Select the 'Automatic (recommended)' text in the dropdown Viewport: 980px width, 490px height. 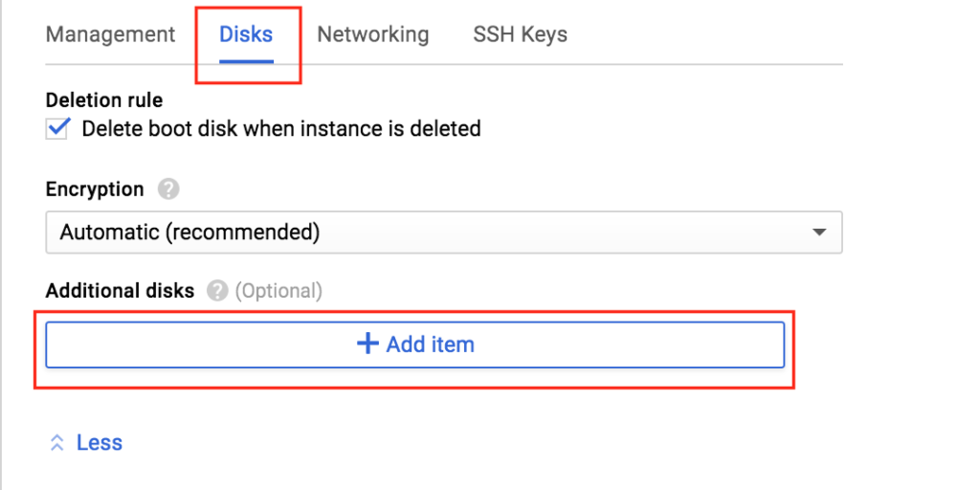click(x=189, y=233)
